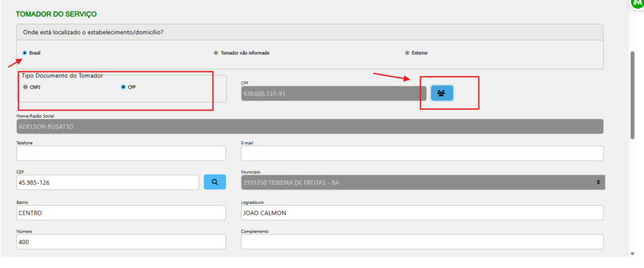This screenshot has width=644, height=268.
Task: Select the Brasil radio option
Action: (25, 53)
